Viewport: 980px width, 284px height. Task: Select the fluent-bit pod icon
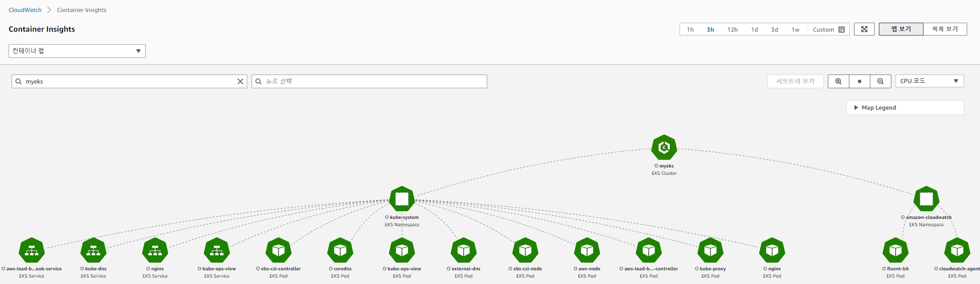pos(896,250)
